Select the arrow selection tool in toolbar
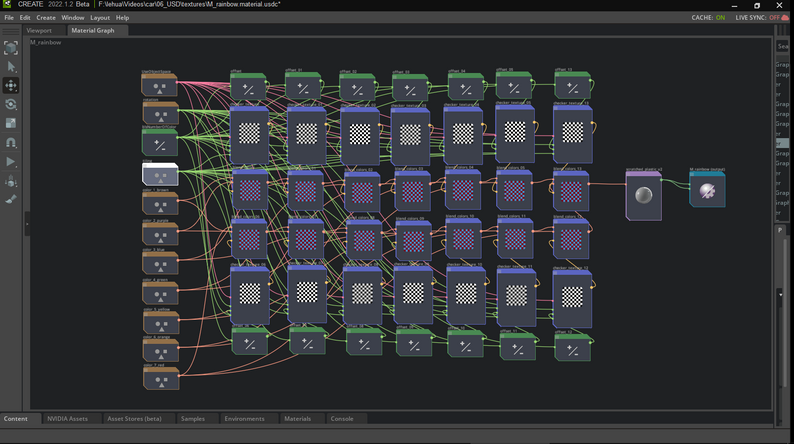 click(11, 66)
